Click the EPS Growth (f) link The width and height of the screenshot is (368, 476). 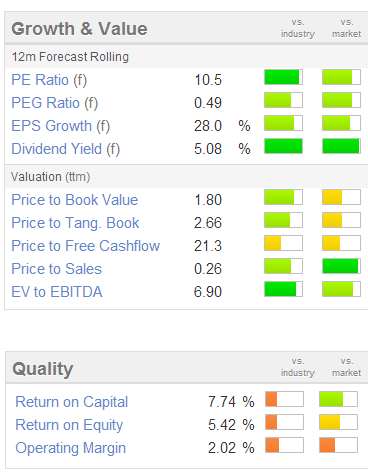(x=61, y=126)
